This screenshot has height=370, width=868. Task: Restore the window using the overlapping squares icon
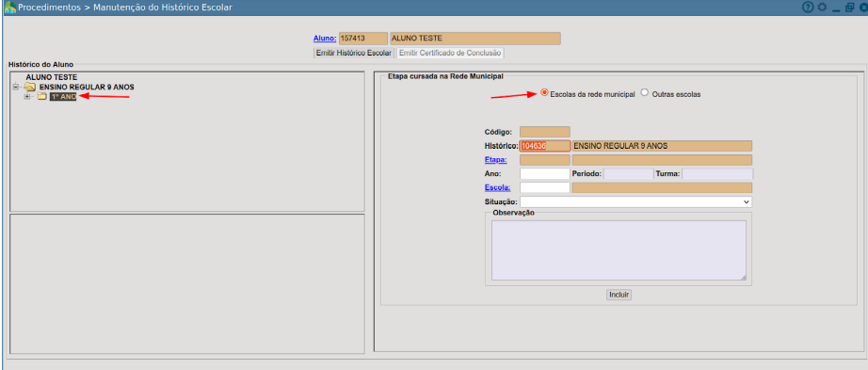click(x=849, y=8)
